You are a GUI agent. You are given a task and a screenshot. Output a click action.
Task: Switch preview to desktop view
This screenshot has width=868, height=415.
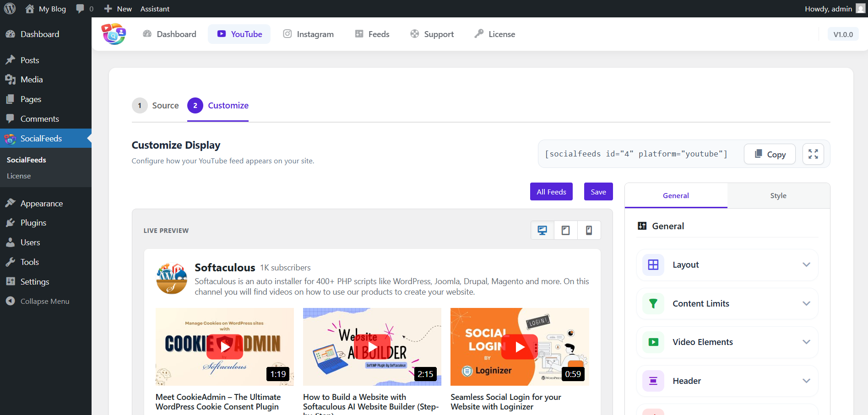click(542, 230)
